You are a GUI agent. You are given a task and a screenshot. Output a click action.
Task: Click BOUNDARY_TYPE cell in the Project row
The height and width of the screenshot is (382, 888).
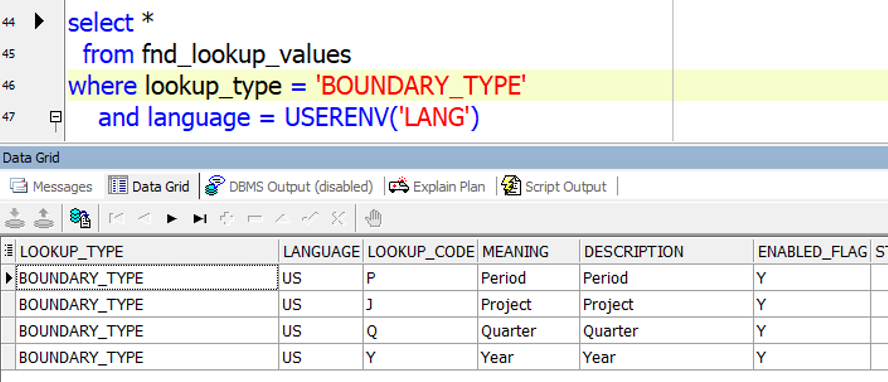(x=147, y=304)
